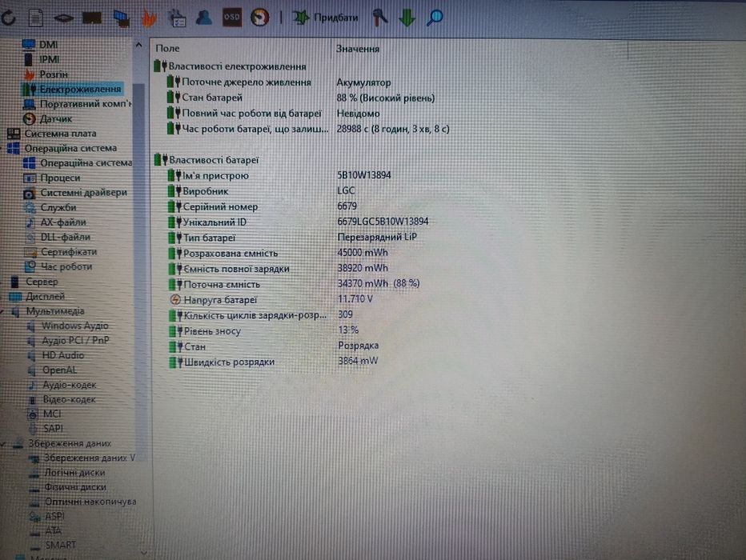Select AX-файли item
Image resolution: width=746 pixels, height=560 pixels.
[x=62, y=222]
